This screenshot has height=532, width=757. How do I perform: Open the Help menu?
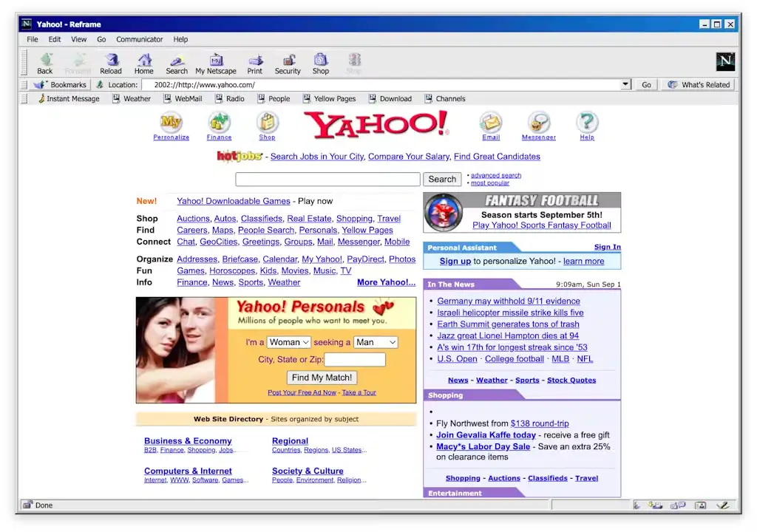tap(180, 39)
